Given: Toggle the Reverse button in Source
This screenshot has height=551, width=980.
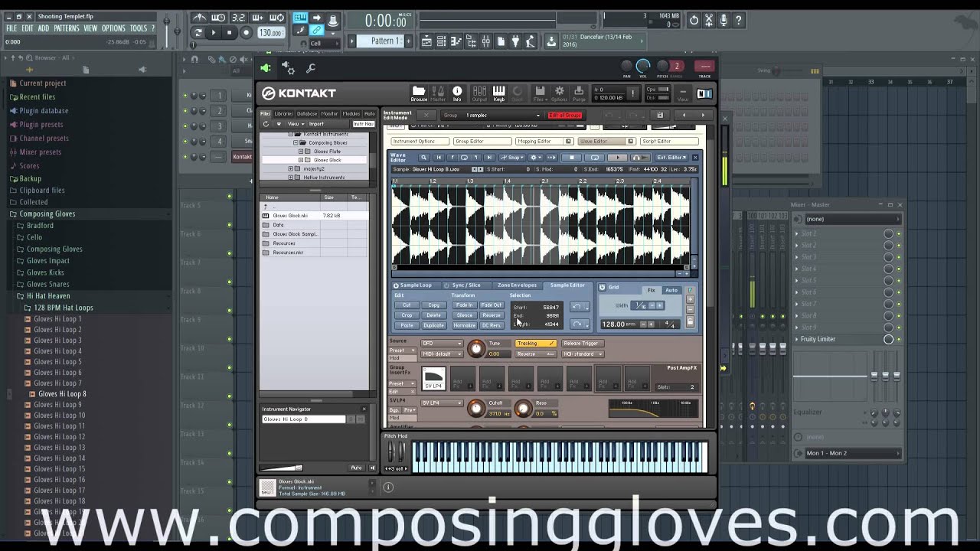Looking at the screenshot, I should point(535,354).
